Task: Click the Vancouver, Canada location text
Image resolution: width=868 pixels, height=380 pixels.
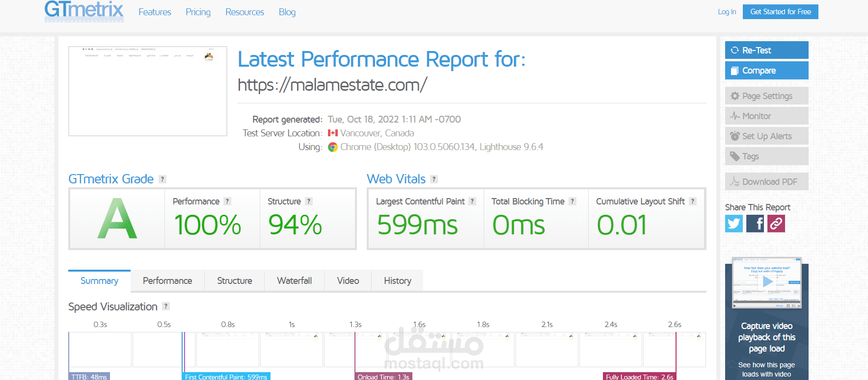Action: [x=377, y=133]
